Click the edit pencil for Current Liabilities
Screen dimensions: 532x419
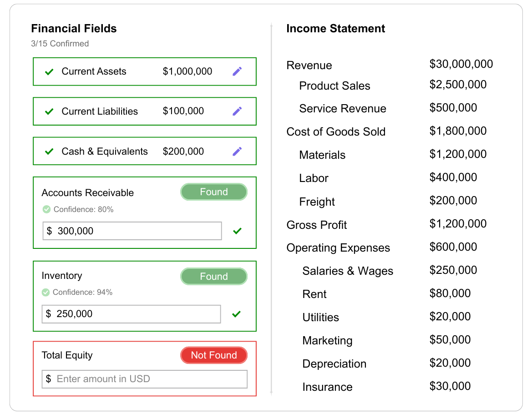coord(237,111)
